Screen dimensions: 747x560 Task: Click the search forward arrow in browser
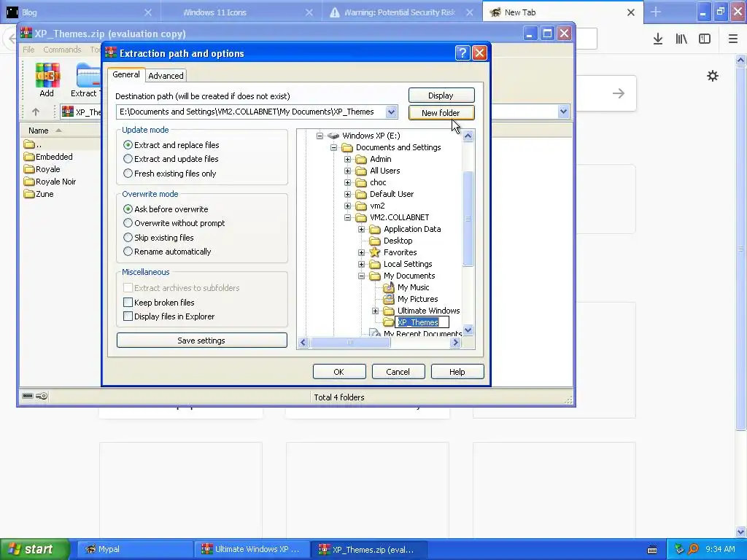(619, 93)
